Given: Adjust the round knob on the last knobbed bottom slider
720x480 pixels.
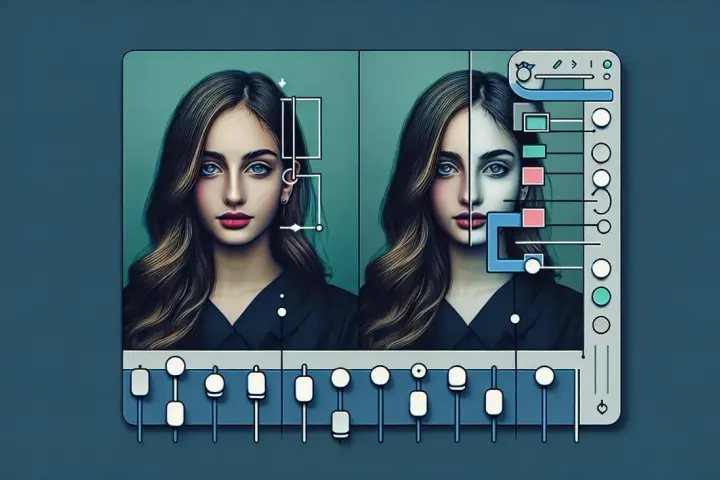Looking at the screenshot, I should pyautogui.click(x=545, y=376).
